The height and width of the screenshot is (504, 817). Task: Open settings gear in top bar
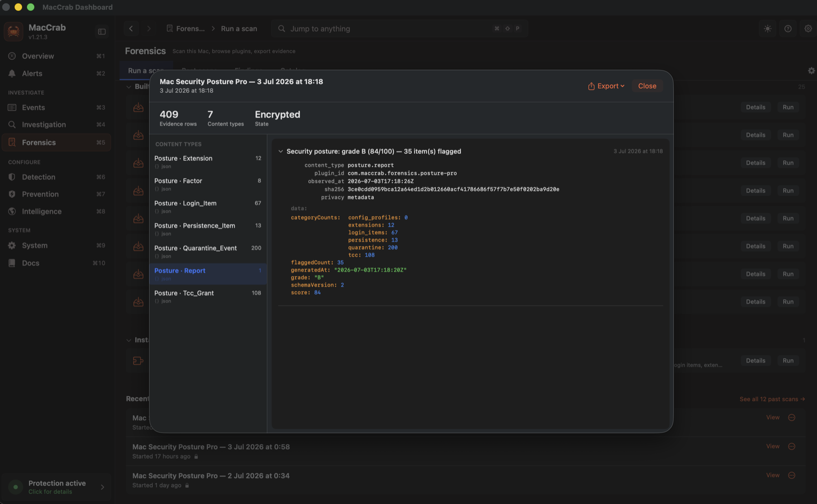[x=808, y=29]
